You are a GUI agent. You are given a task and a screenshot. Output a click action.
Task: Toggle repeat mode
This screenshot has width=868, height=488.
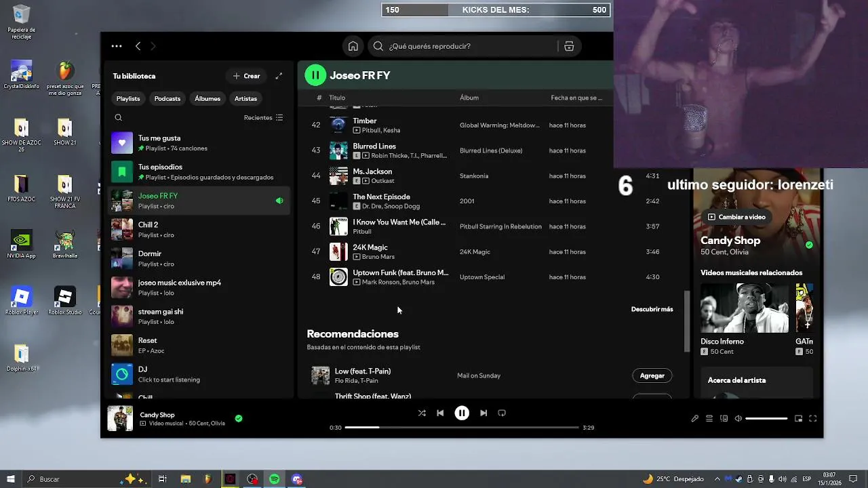(x=502, y=413)
